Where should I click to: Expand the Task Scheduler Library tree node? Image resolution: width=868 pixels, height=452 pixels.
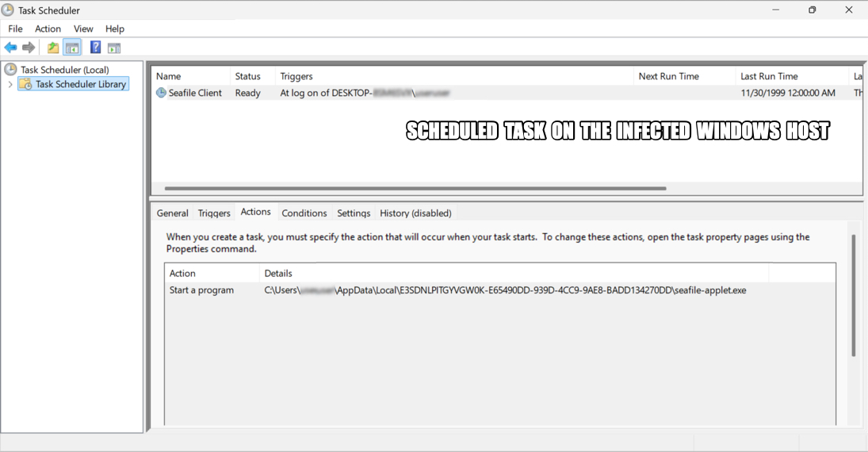click(10, 84)
